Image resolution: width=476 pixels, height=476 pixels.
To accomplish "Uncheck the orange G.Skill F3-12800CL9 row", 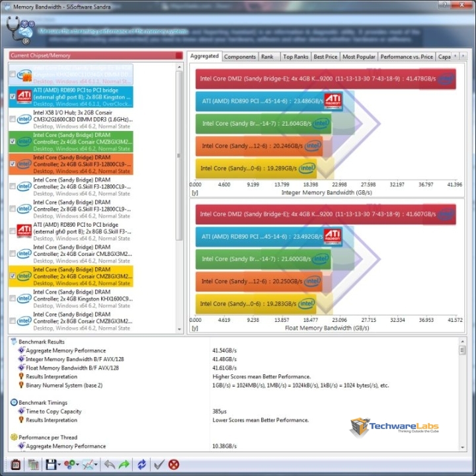I will (x=13, y=164).
